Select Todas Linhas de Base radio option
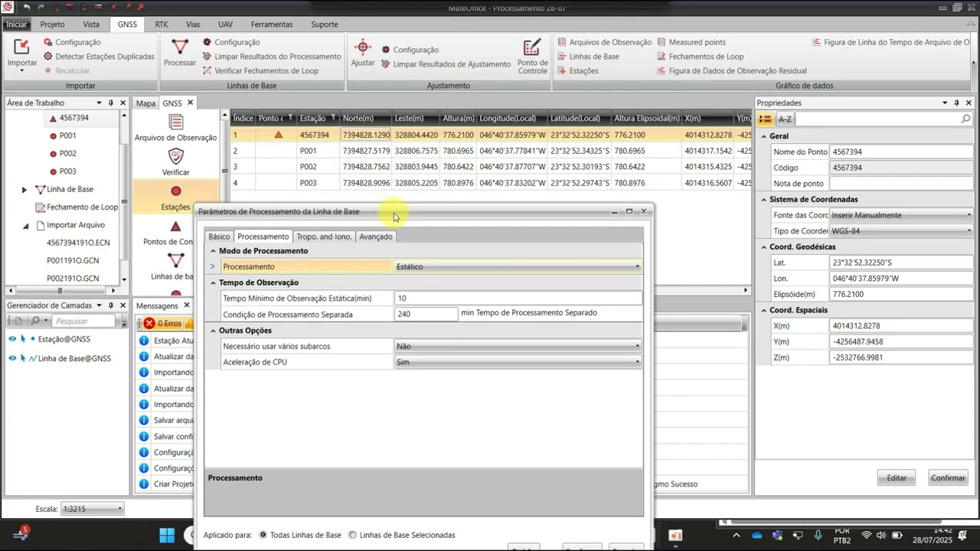The width and height of the screenshot is (980, 551). pyautogui.click(x=263, y=535)
